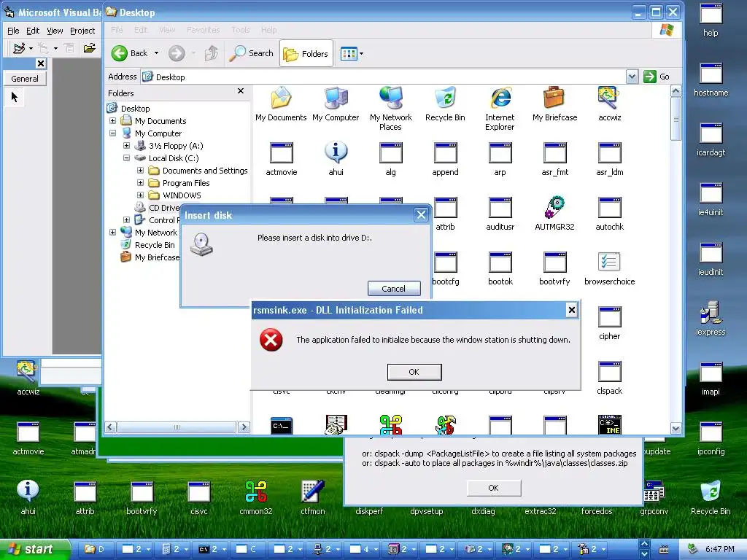
Task: Select Pointer tool in VB toolbox
Action: 15,97
